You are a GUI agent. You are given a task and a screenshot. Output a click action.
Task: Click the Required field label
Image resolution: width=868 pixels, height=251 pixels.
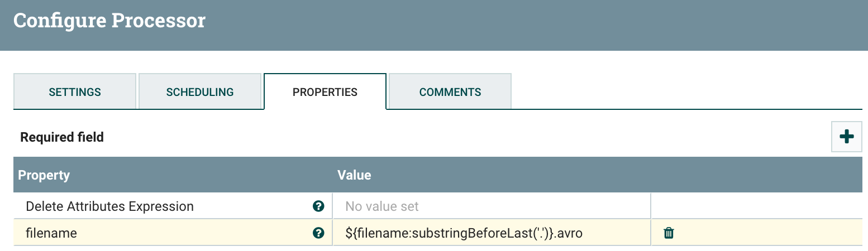[x=62, y=137]
